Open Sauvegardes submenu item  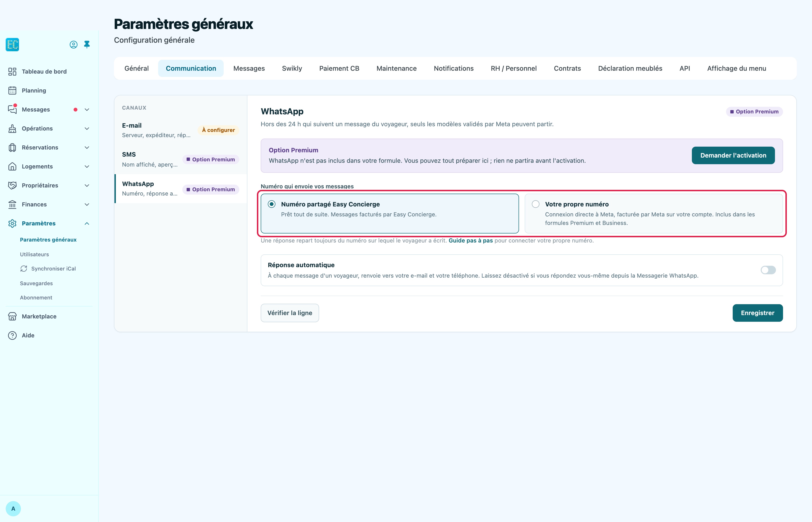[x=36, y=283]
